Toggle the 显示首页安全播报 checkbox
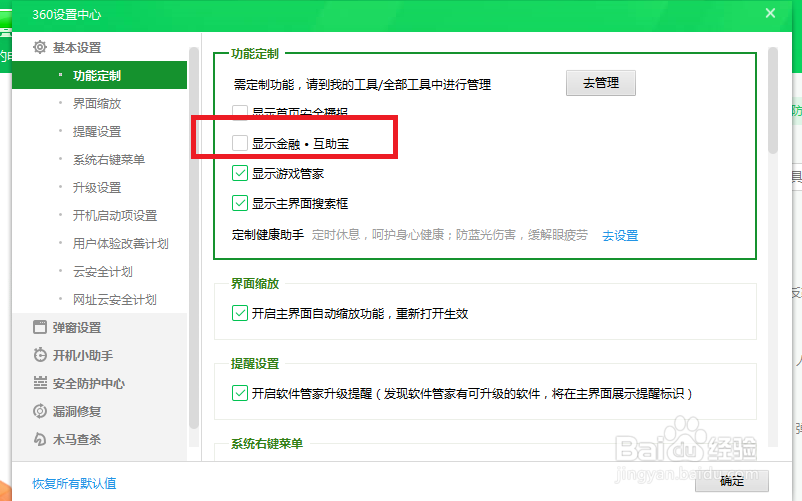The width and height of the screenshot is (802, 501). [240, 112]
